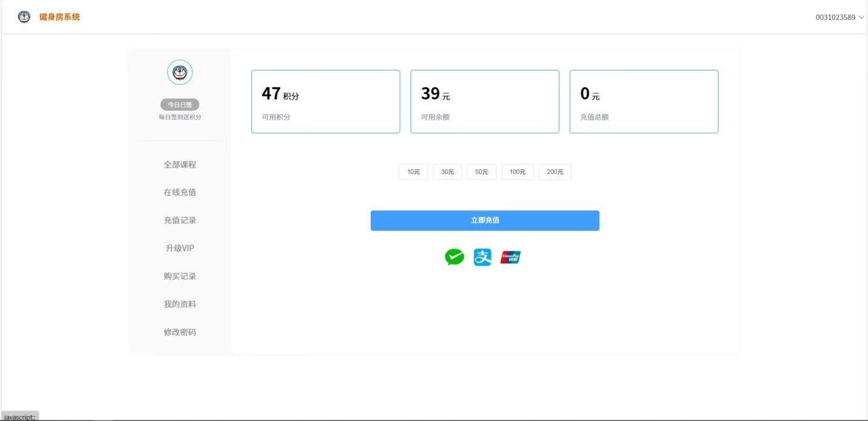Click the user avatar in sidebar
Image resolution: width=868 pixels, height=421 pixels.
[x=180, y=72]
